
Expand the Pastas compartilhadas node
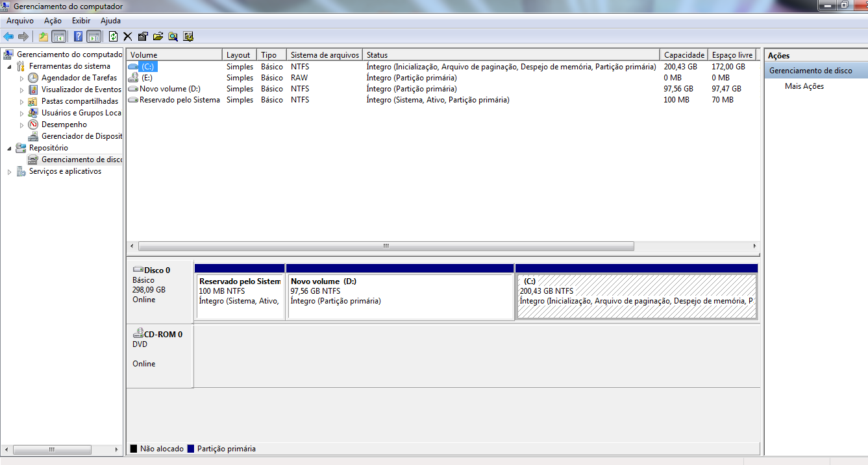pos(21,101)
